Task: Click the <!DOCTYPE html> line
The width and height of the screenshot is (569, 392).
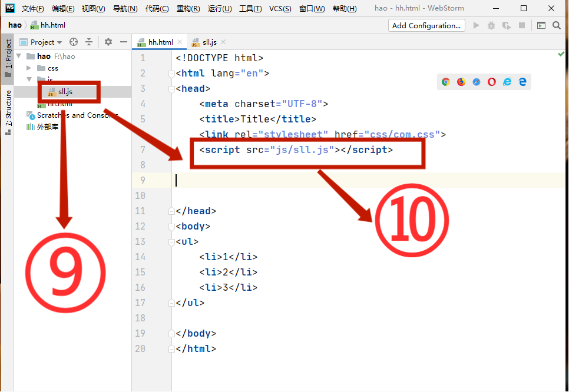Action: point(220,58)
